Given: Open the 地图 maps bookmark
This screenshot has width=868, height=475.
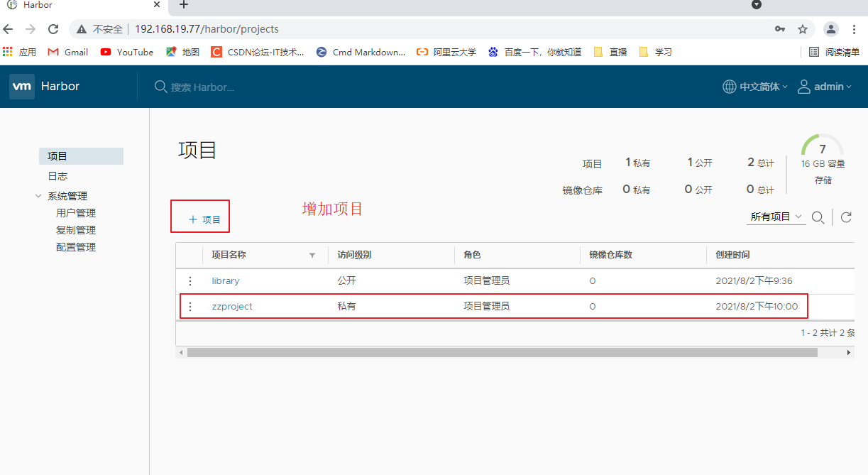Looking at the screenshot, I should 182,52.
